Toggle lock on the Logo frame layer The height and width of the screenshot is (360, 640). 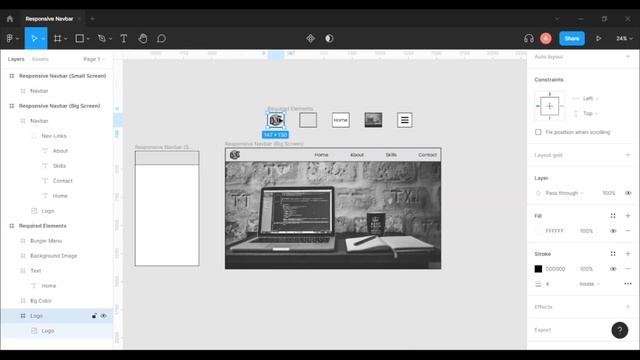[94, 316]
